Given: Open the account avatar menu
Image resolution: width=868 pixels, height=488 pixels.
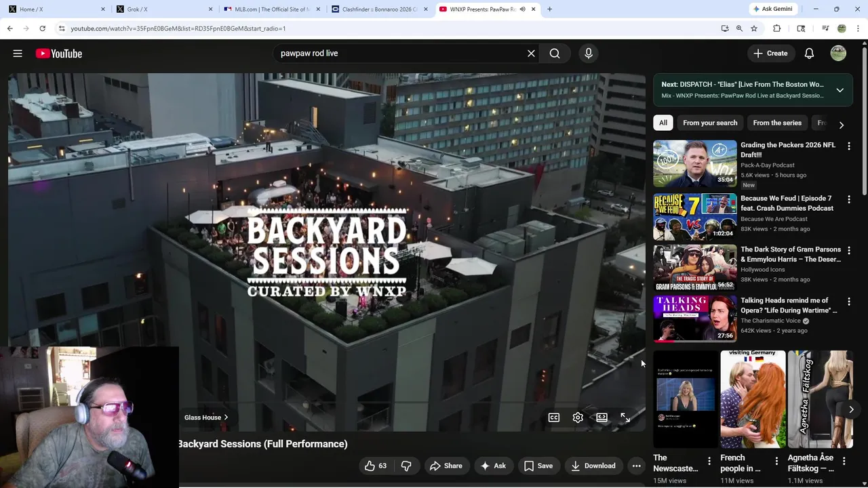Looking at the screenshot, I should pyautogui.click(x=838, y=54).
